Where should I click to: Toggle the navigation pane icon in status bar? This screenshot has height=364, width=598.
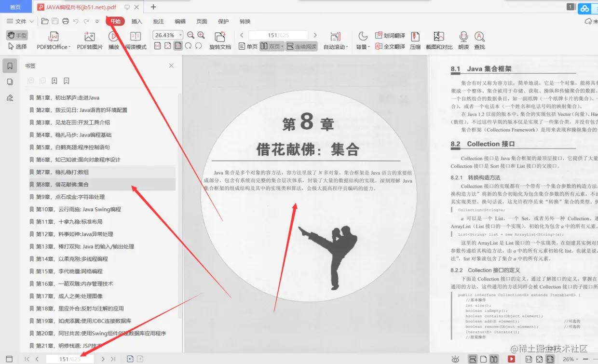tap(9, 359)
